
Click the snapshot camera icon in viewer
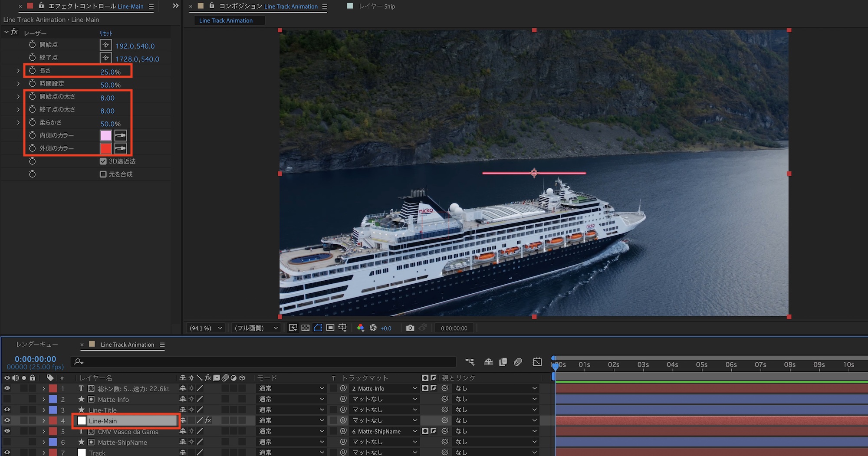click(410, 328)
